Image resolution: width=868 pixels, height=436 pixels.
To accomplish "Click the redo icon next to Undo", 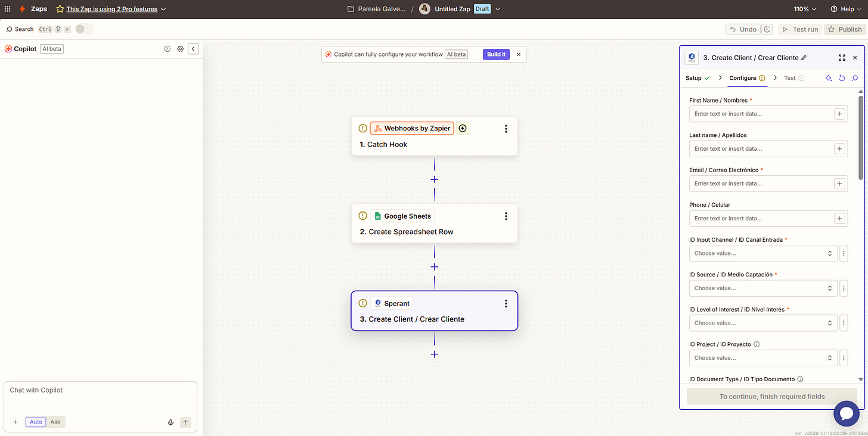I will (x=767, y=29).
